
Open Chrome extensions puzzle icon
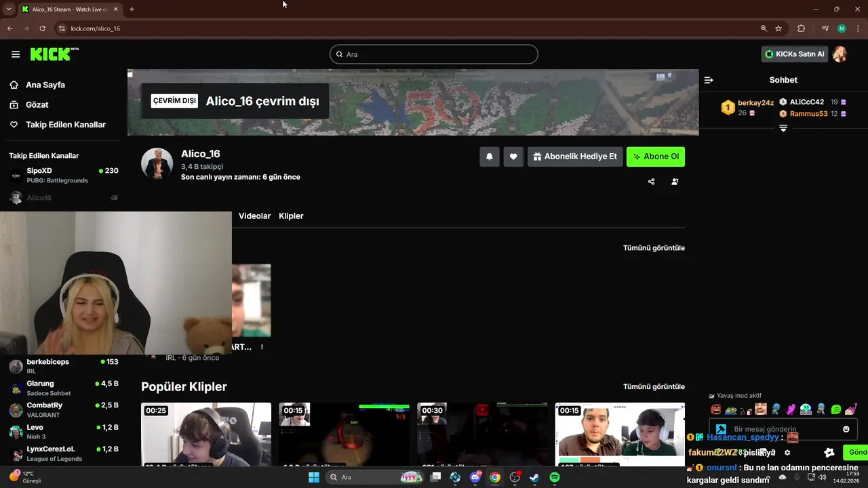point(802,28)
